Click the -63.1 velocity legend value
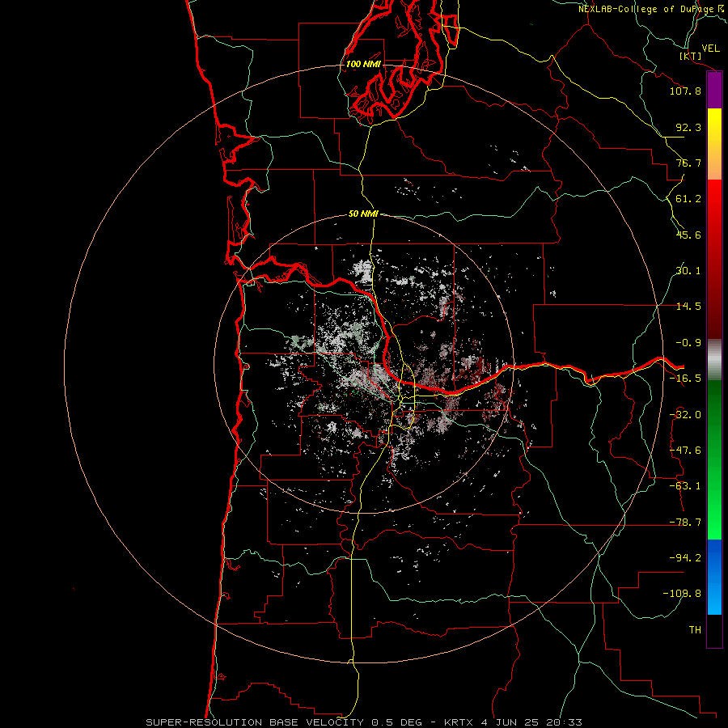 click(x=685, y=486)
